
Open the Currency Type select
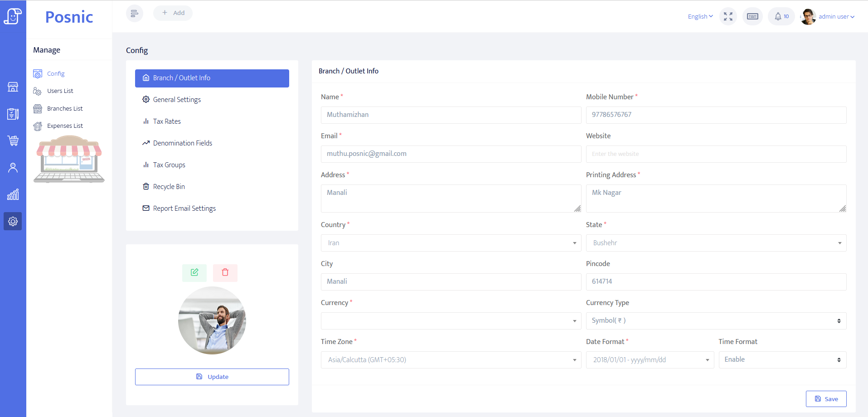[716, 321]
